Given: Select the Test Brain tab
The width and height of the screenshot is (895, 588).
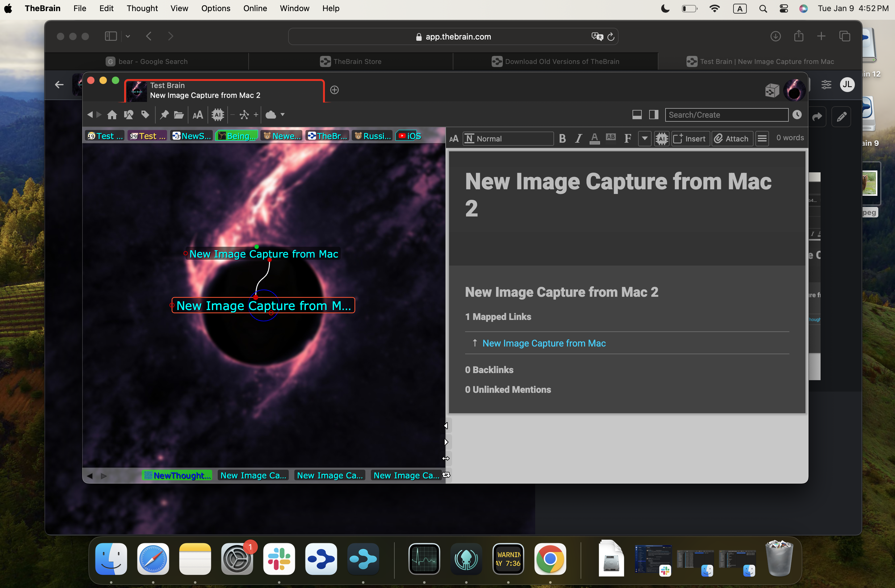Looking at the screenshot, I should click(x=225, y=90).
